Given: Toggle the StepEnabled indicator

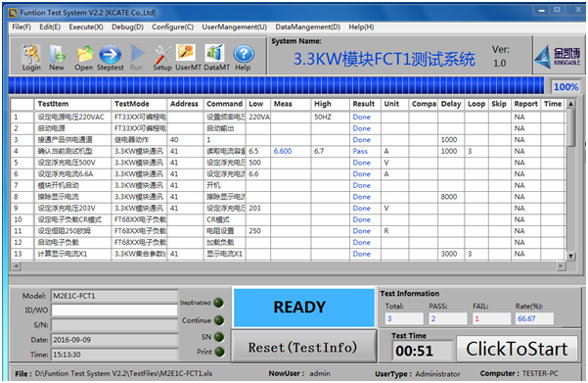Looking at the screenshot, I should click(x=218, y=303).
